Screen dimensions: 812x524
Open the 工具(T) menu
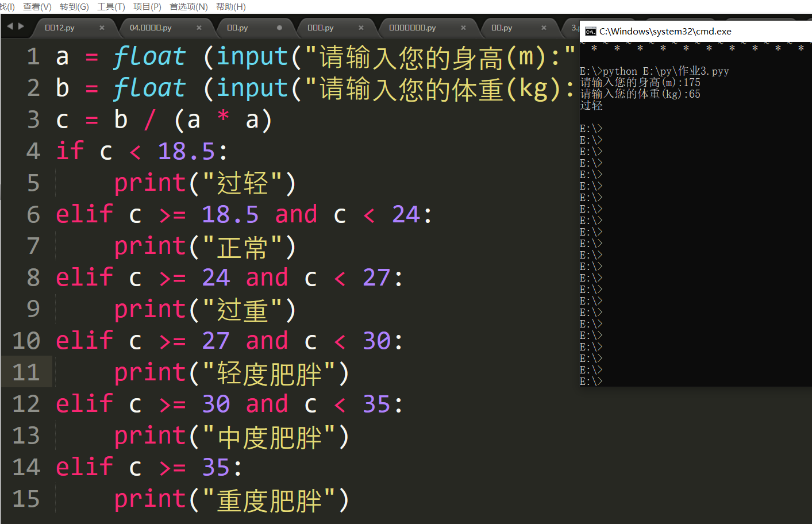pyautogui.click(x=111, y=6)
